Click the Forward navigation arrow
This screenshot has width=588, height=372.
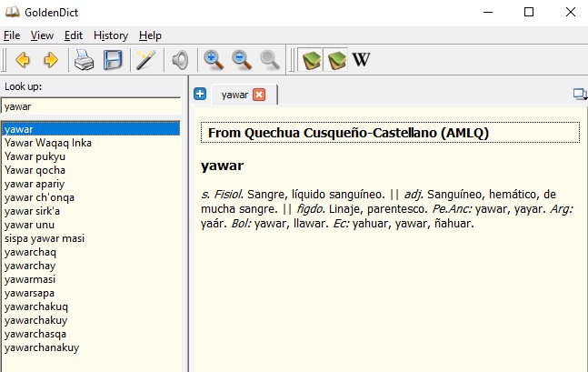click(51, 61)
